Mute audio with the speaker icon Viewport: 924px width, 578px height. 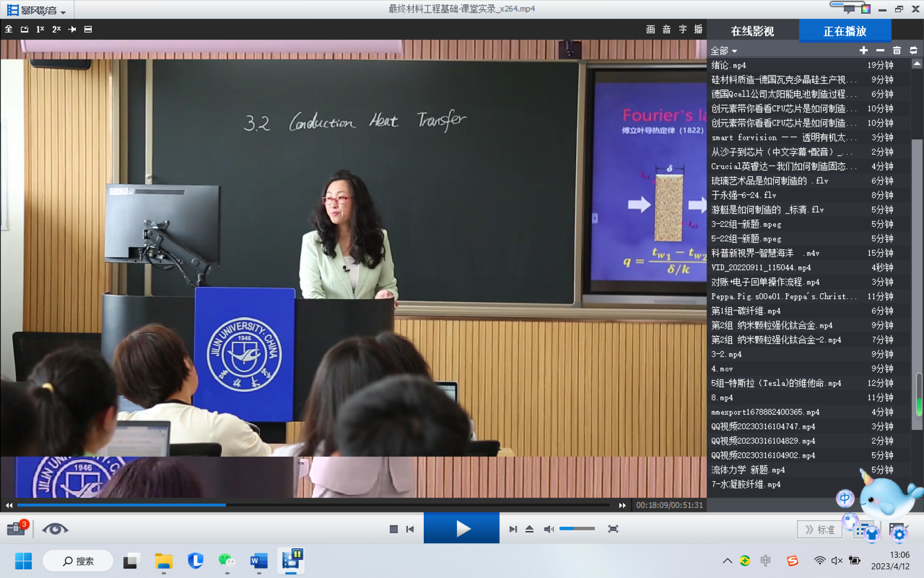[548, 529]
